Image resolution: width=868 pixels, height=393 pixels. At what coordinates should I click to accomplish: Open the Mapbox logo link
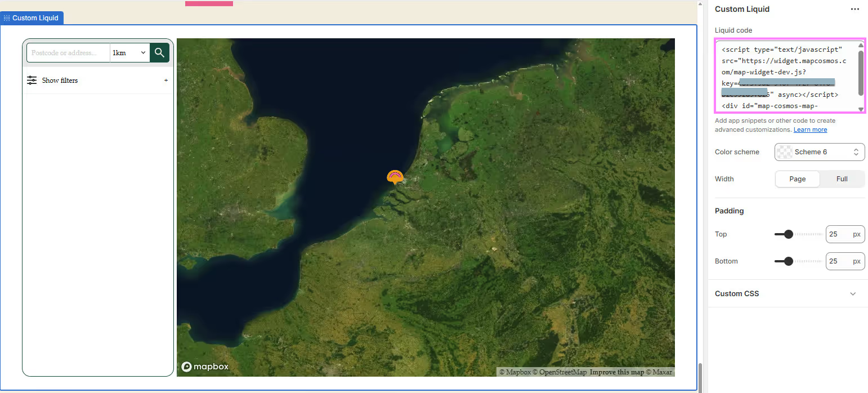point(205,367)
